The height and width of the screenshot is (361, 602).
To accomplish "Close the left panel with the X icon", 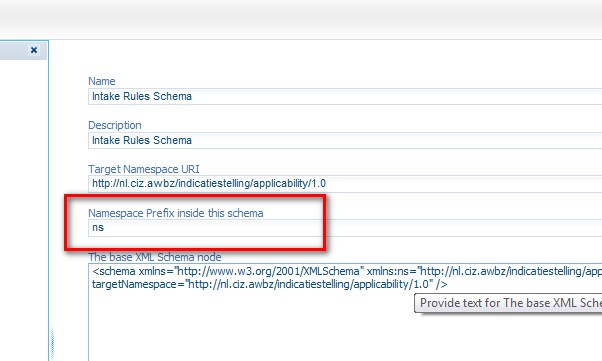I will (34, 50).
